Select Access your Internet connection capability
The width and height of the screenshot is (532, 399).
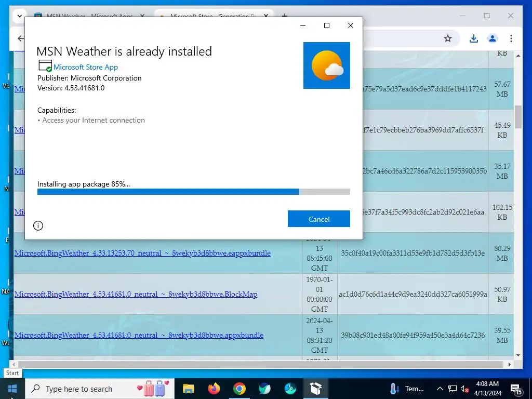94,120
